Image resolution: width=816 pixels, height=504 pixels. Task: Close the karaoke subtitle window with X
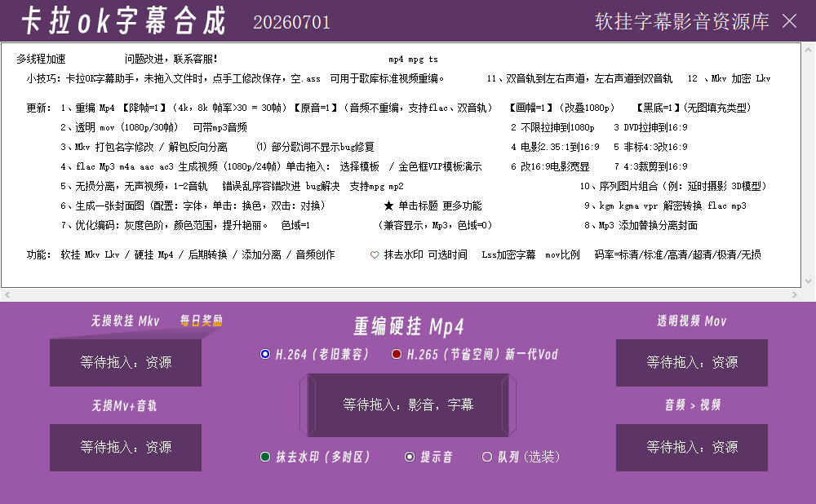pos(789,21)
